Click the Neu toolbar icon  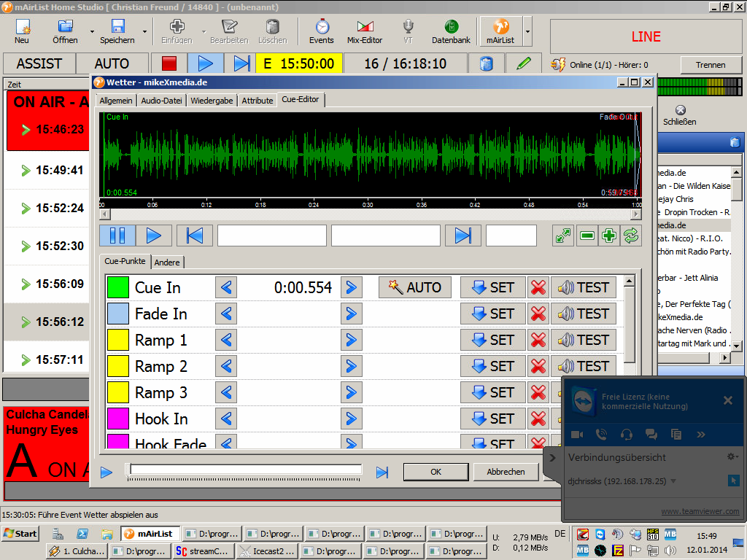point(22,31)
